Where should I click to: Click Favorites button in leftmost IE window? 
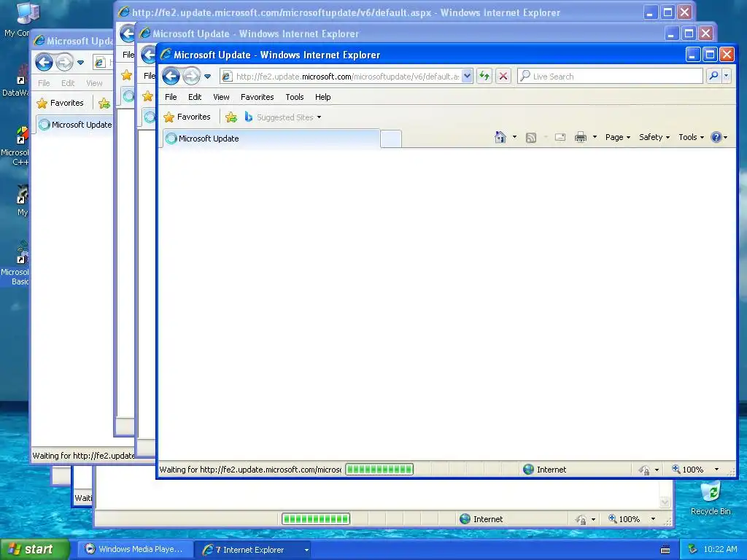[61, 103]
